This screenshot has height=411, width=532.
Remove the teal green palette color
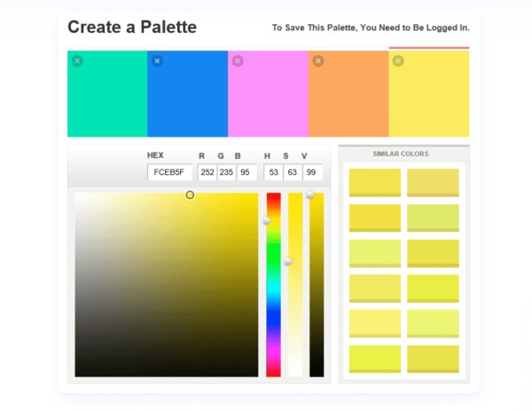77,61
